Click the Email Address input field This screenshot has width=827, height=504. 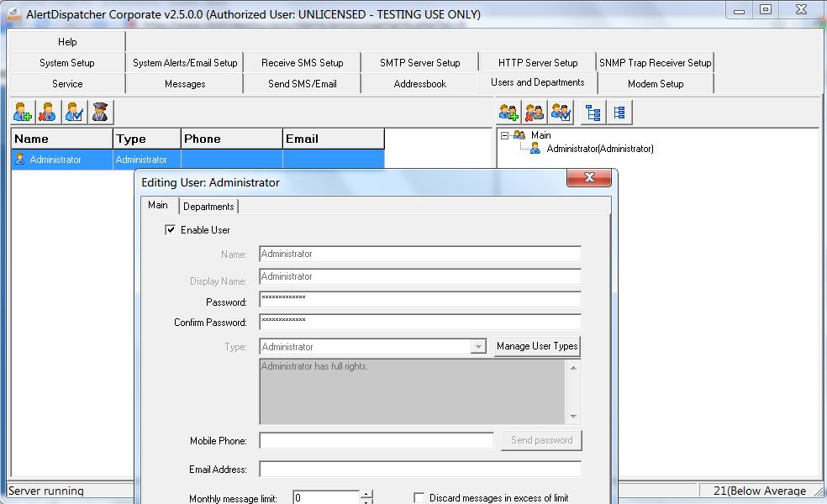pyautogui.click(x=420, y=469)
